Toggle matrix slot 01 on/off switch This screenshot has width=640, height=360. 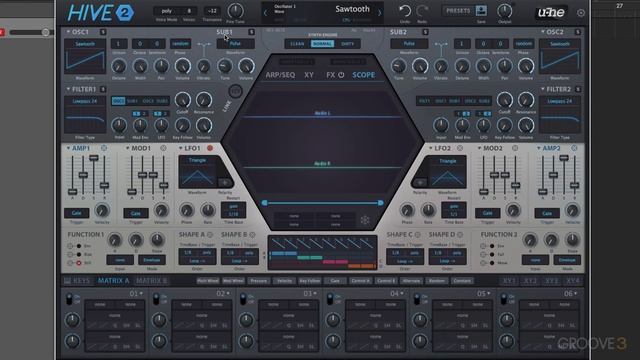point(69,299)
